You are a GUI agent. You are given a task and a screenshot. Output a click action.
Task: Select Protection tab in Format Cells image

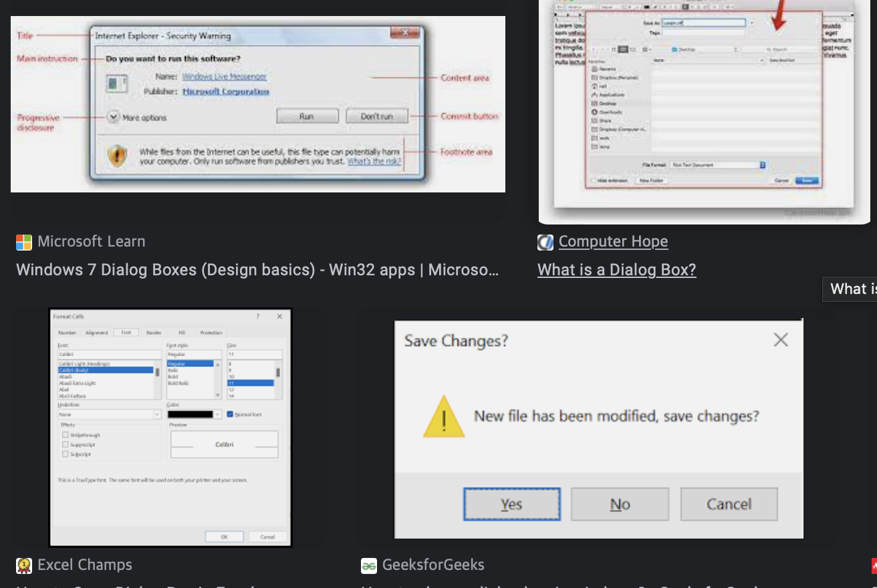coord(211,332)
